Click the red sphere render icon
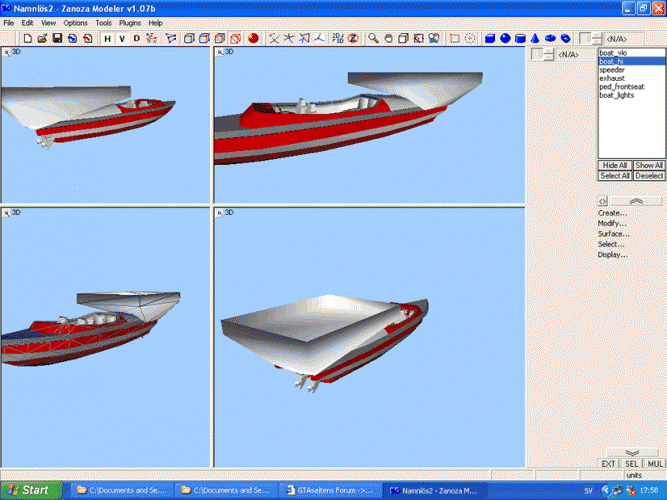The width and height of the screenshot is (667, 500). click(253, 39)
